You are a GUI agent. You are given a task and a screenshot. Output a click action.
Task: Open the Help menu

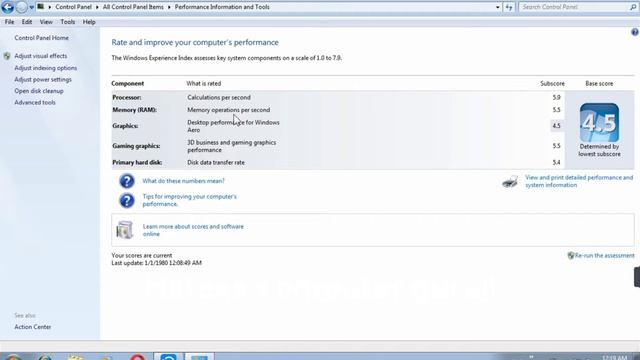tap(89, 22)
